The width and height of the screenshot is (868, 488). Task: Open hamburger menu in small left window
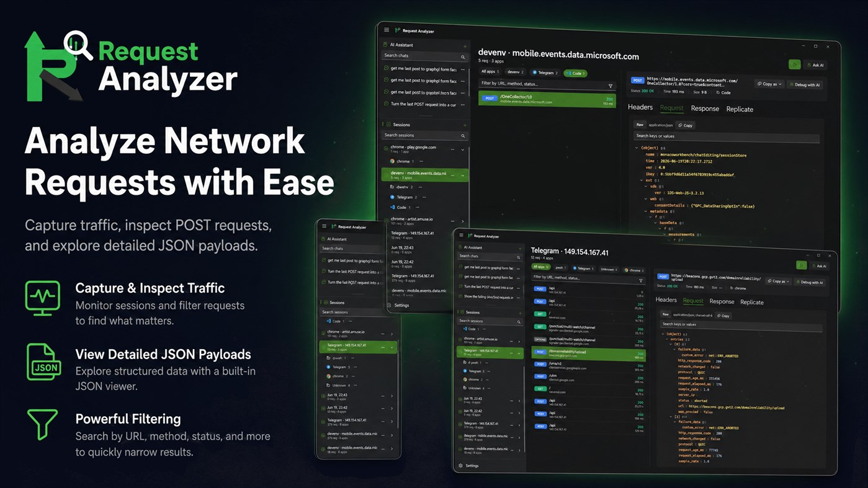[x=324, y=226]
